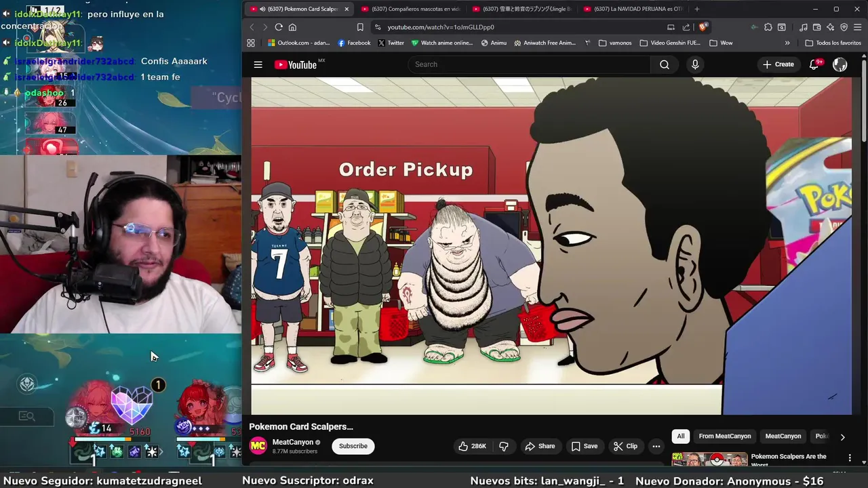Activate voice search microphone
Image resolution: width=868 pixels, height=488 pixels.
(694, 64)
